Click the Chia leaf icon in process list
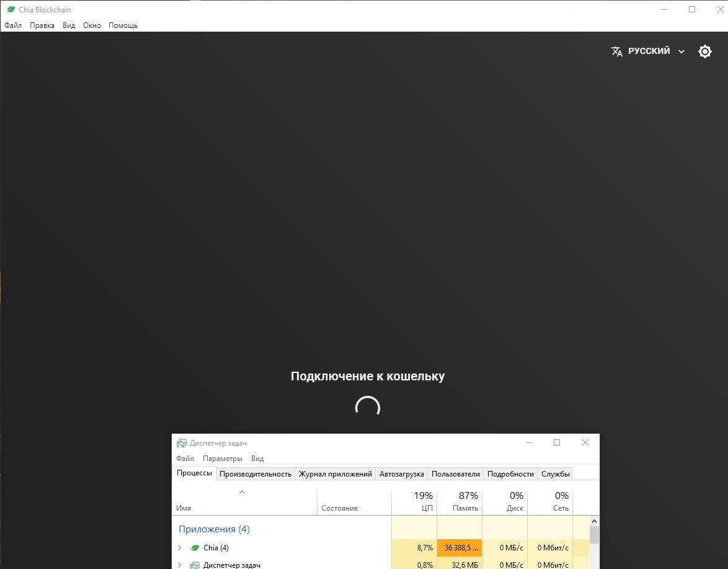Screen dimensions: 728x569 click(x=195, y=548)
